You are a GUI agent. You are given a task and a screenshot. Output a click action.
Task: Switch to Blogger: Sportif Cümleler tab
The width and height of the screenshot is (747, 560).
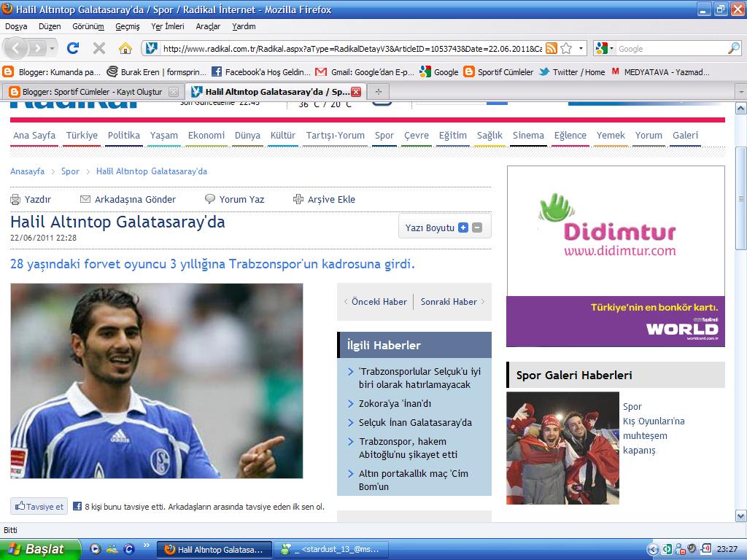pyautogui.click(x=93, y=92)
